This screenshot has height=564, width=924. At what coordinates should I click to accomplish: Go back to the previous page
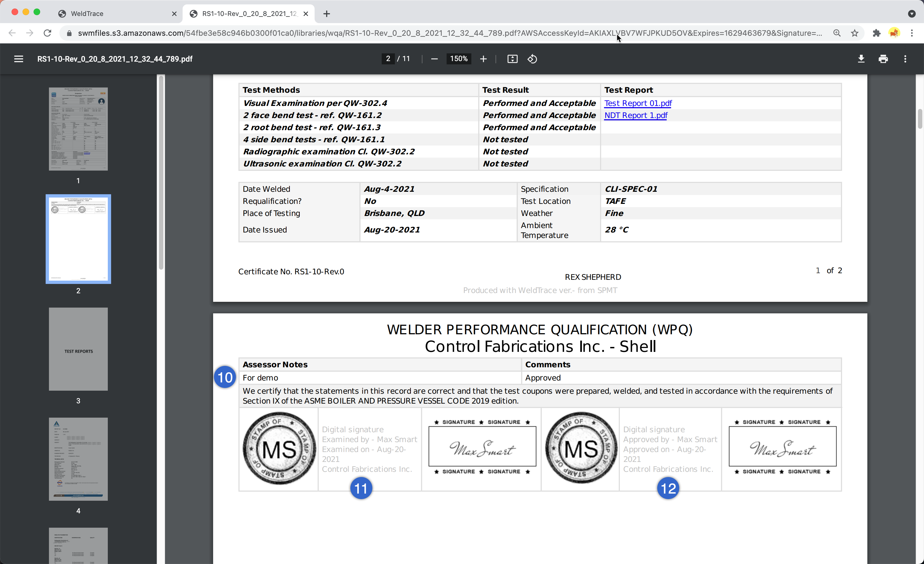[12, 33]
